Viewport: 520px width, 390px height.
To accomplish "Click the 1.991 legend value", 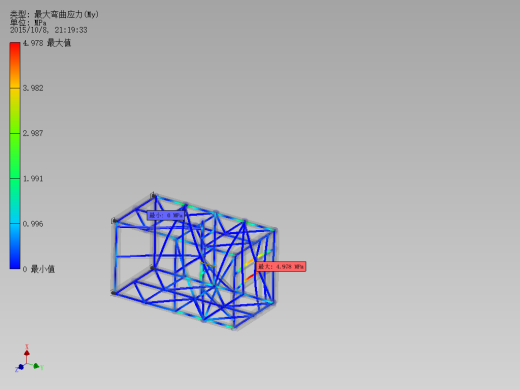I will point(33,179).
